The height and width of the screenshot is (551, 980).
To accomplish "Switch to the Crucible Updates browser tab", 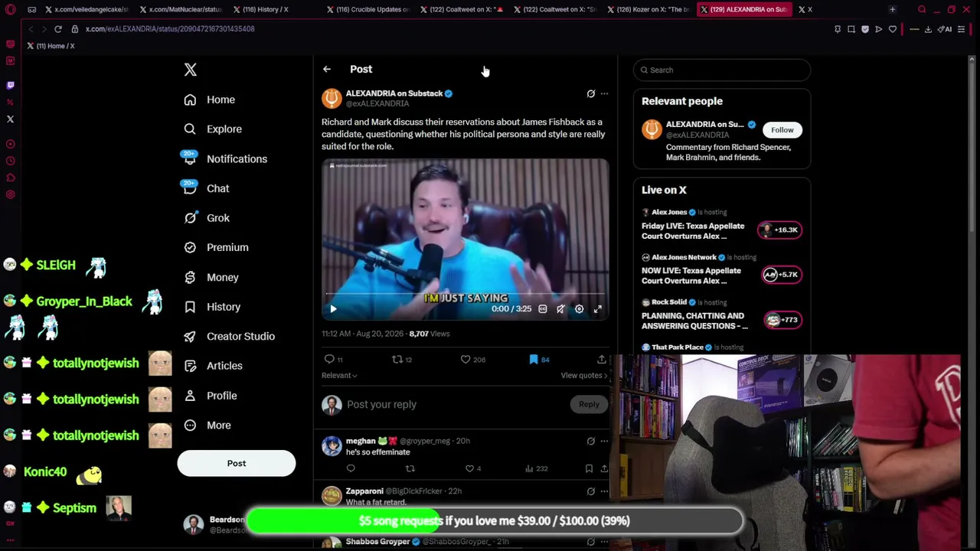I will [367, 9].
